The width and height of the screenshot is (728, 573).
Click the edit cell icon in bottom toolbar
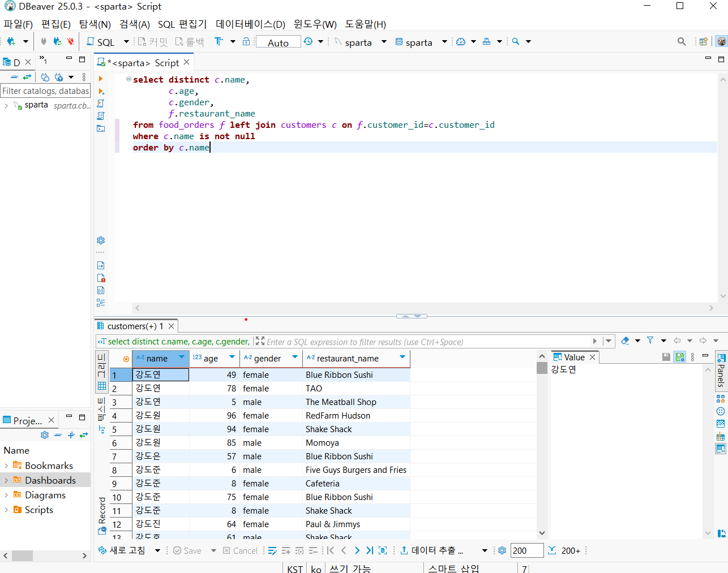tap(272, 550)
